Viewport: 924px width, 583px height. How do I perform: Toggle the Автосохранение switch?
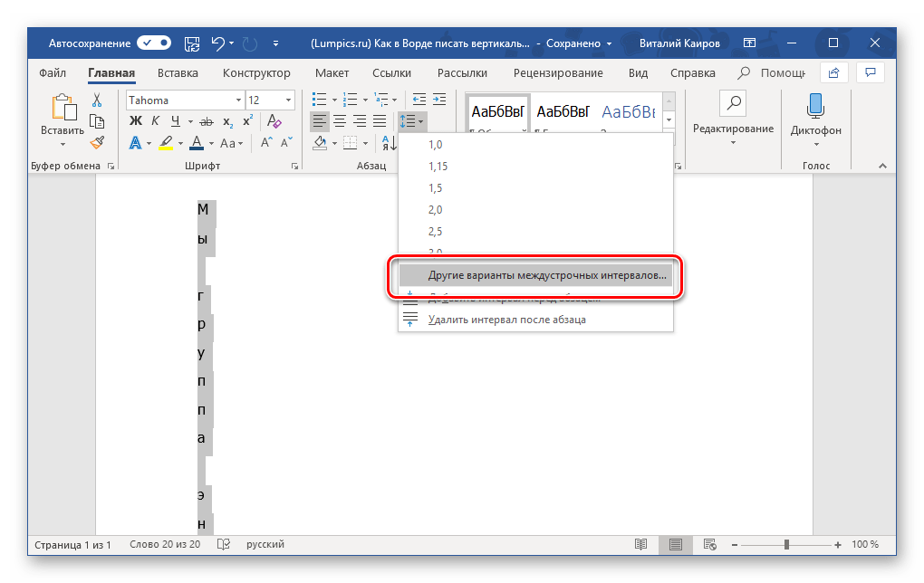coord(154,43)
